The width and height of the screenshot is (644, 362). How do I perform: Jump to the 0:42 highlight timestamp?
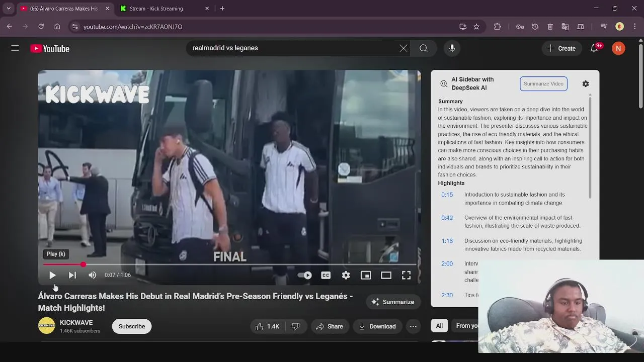[447, 218]
